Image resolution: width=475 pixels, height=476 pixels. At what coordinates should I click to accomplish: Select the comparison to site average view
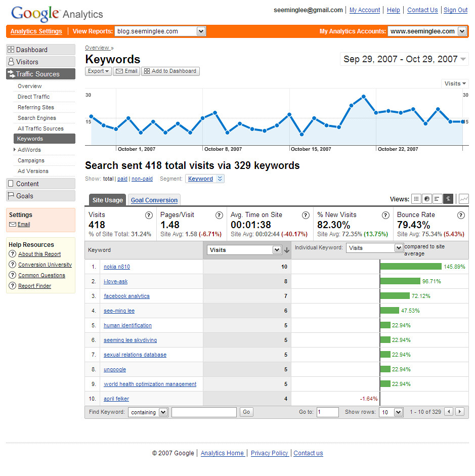448,199
